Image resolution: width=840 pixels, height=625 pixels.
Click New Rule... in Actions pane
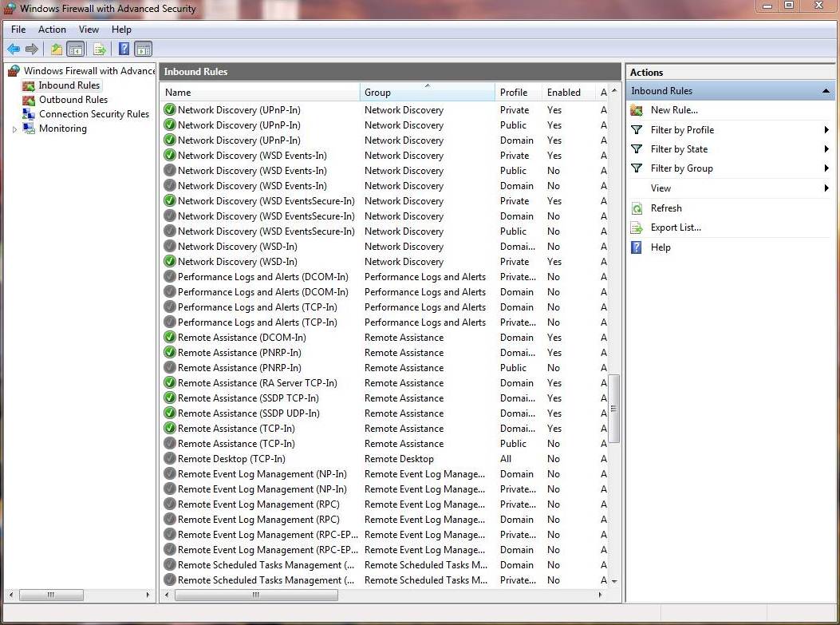point(674,110)
